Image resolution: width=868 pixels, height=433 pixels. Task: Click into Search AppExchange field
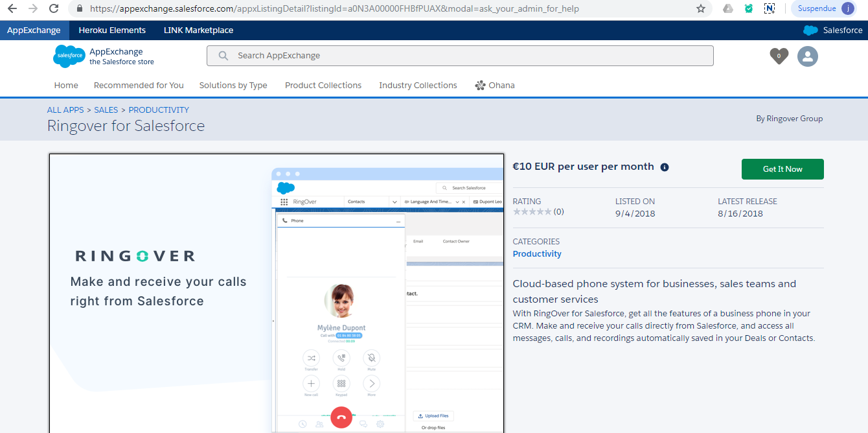click(x=460, y=56)
